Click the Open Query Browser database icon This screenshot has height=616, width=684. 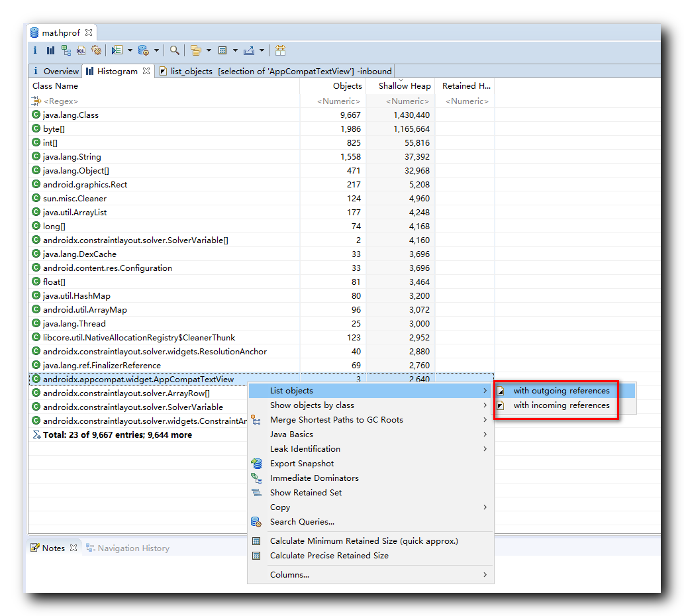(144, 50)
